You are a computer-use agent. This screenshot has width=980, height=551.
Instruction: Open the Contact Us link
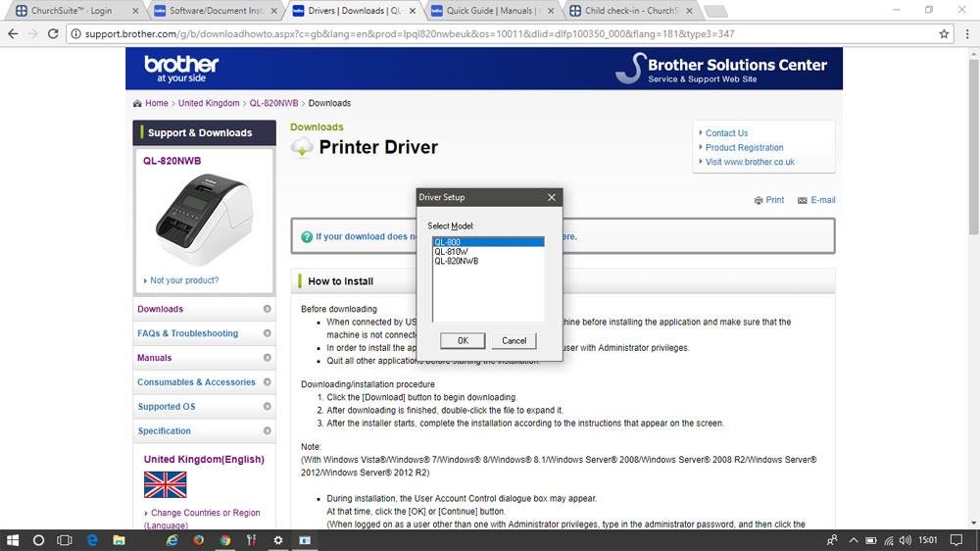pyautogui.click(x=726, y=133)
